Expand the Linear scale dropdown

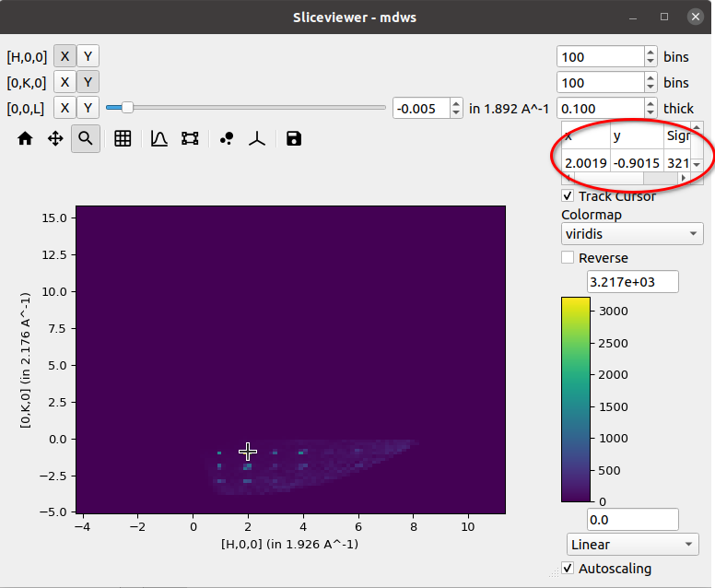tap(632, 545)
